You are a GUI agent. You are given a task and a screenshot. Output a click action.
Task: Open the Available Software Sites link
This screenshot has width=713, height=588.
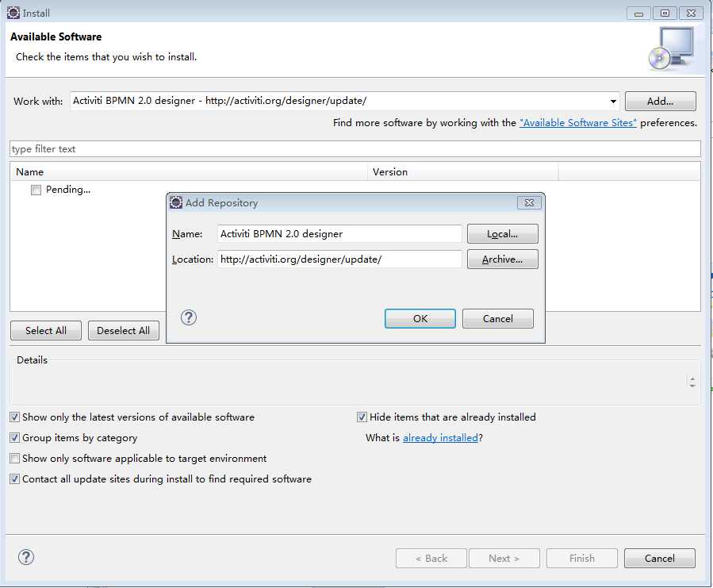coord(578,123)
